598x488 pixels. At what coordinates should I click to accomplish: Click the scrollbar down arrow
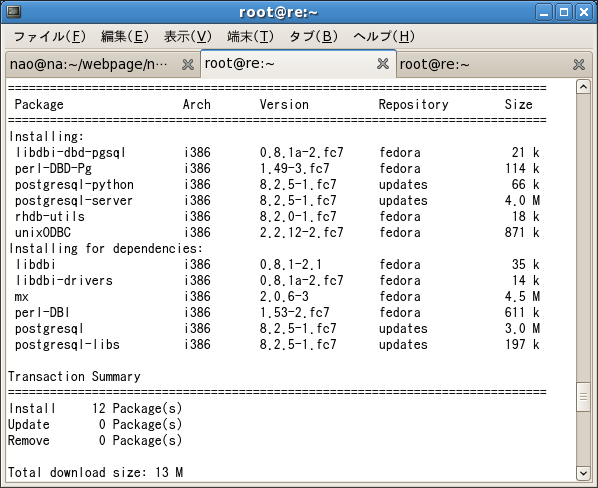coord(583,474)
